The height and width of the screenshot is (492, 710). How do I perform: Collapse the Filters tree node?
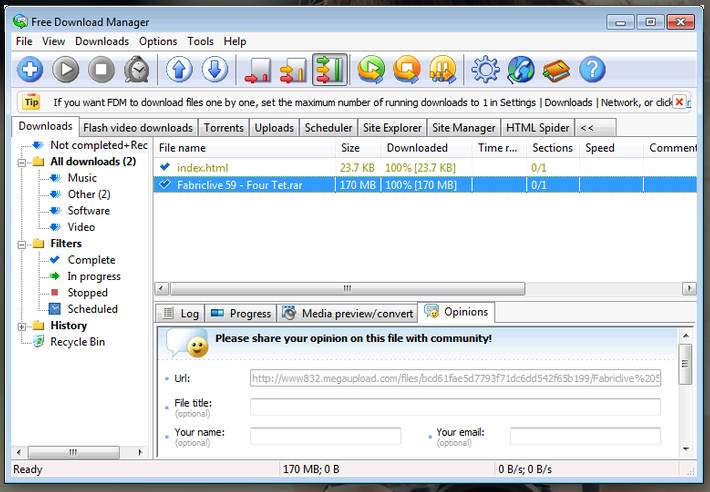21,244
